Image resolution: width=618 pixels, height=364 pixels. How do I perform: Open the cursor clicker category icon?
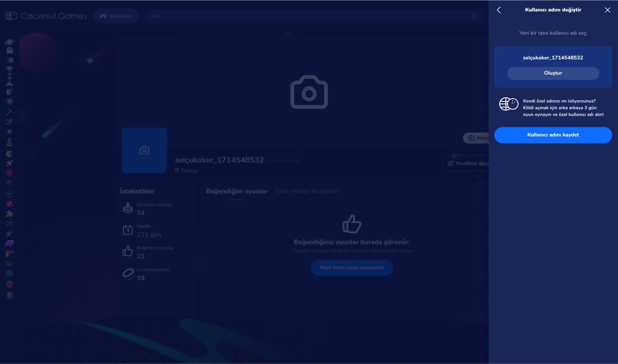10,233
